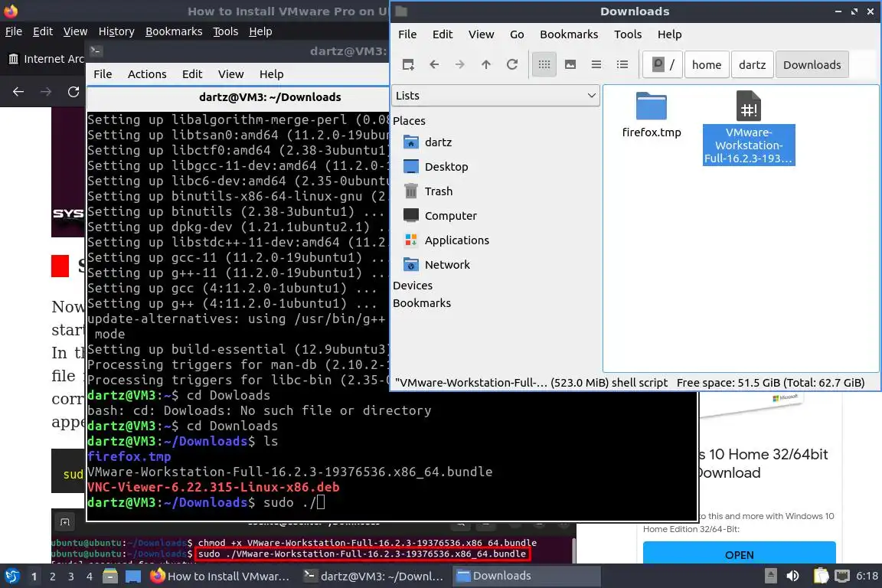Click show desktop icon in taskbar

132,577
